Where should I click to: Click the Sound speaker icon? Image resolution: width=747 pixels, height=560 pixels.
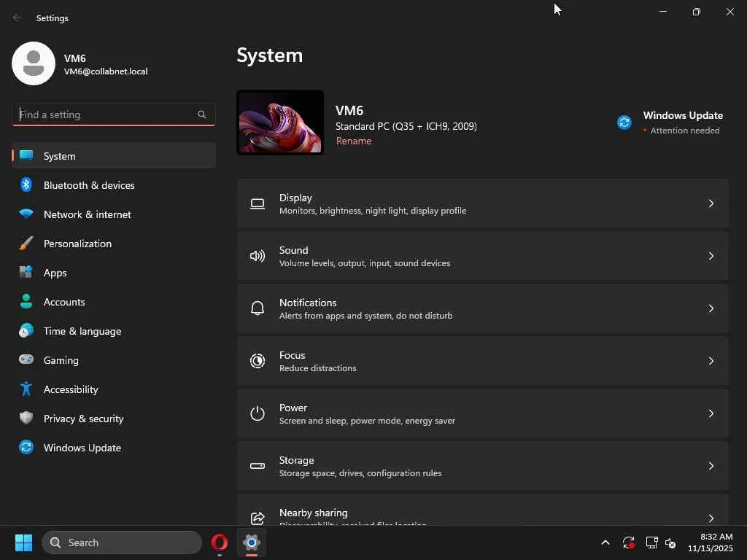click(258, 256)
